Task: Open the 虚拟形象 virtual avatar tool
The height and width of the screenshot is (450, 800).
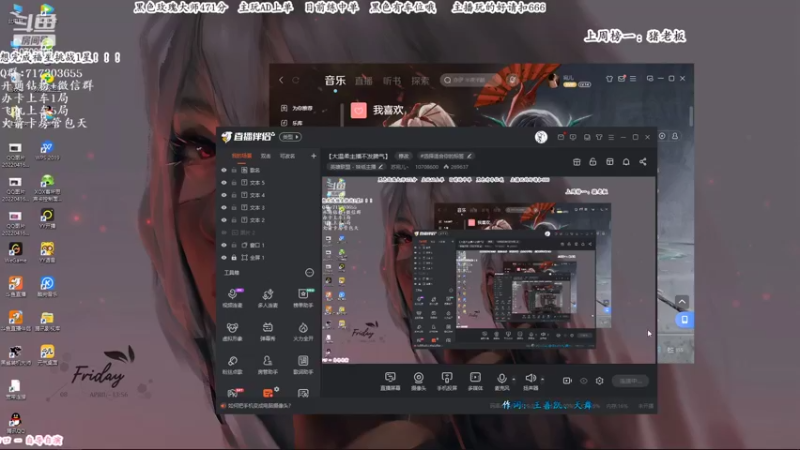Action: click(x=232, y=332)
